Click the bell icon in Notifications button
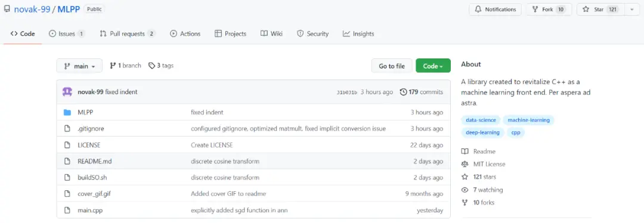The image size is (644, 223). tap(478, 10)
